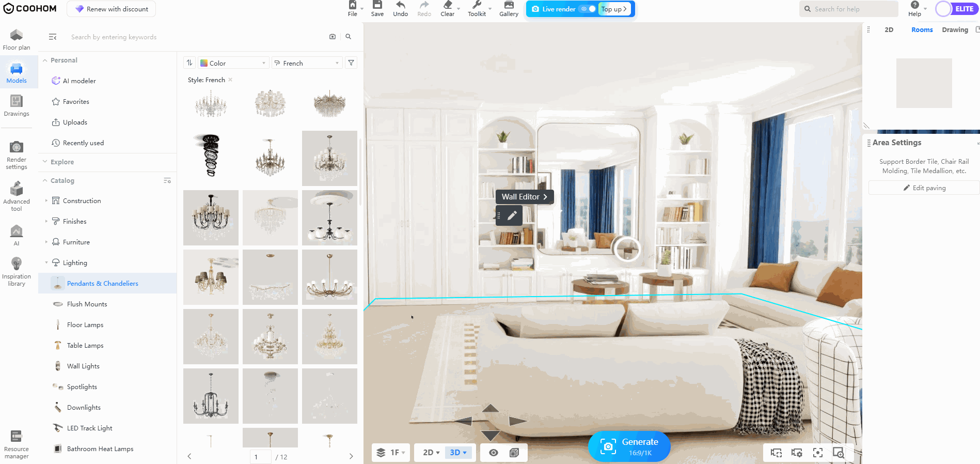Select the Flush Mounts category
The image size is (980, 464).
pos(87,304)
